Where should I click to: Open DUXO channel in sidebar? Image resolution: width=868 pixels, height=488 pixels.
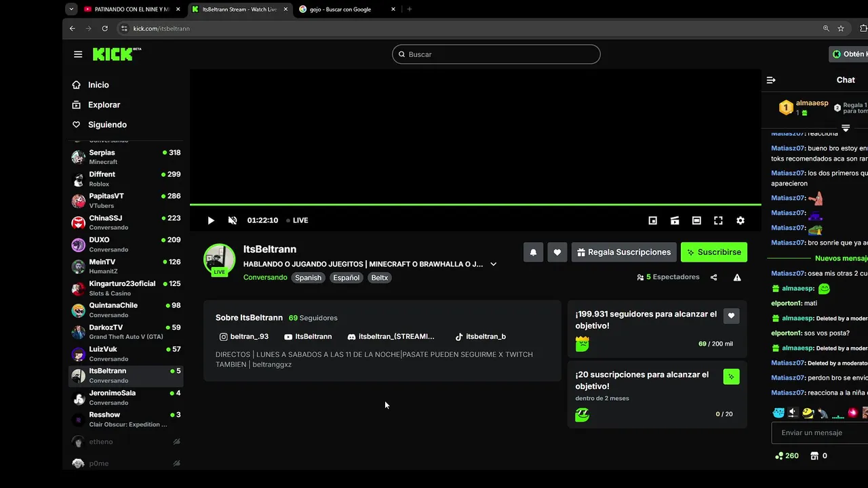(126, 244)
